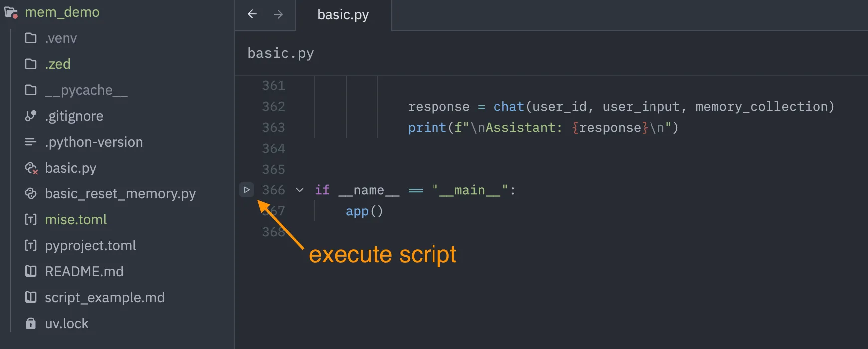Image resolution: width=868 pixels, height=349 pixels.
Task: Place cursor on the chat function call
Action: tap(509, 107)
